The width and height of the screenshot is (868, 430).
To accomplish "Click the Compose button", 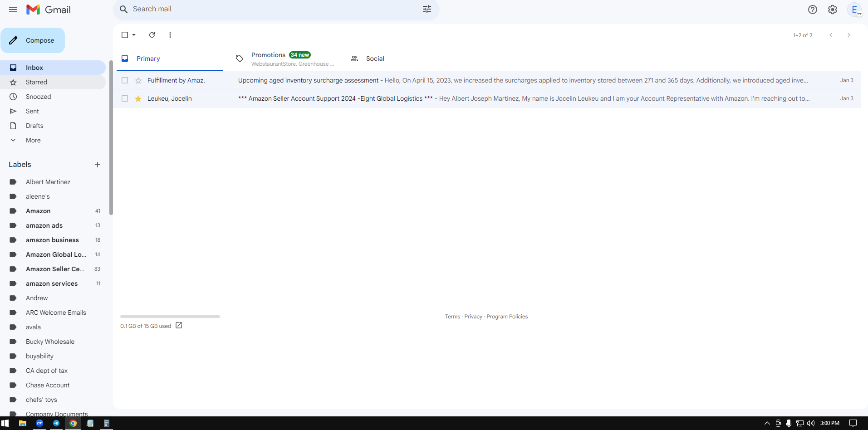I will [33, 40].
